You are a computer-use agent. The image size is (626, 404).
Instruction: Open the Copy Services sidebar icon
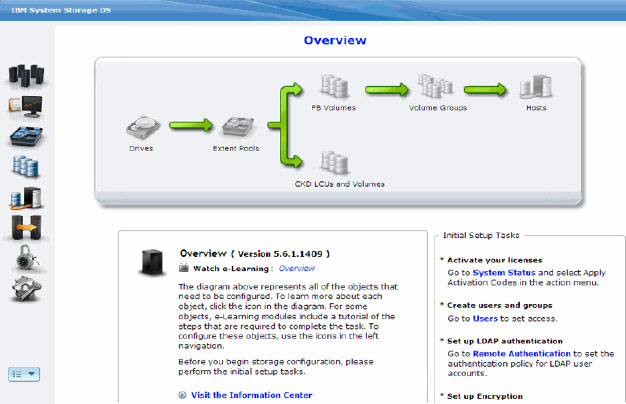26,228
